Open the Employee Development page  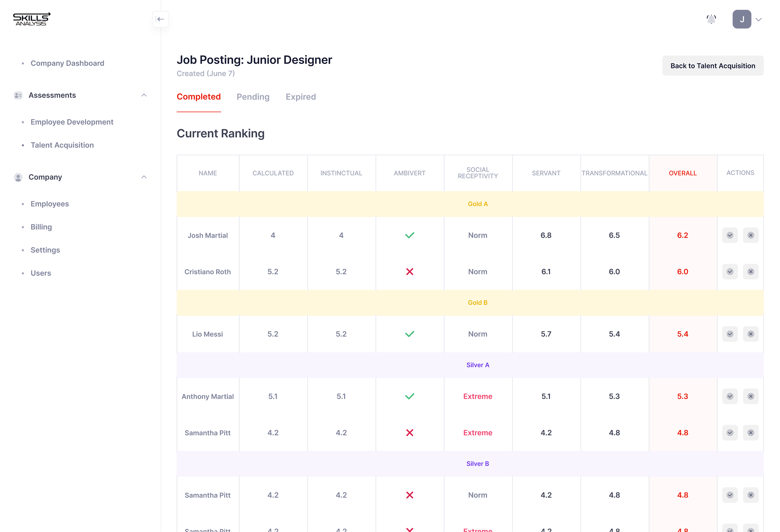click(x=72, y=122)
